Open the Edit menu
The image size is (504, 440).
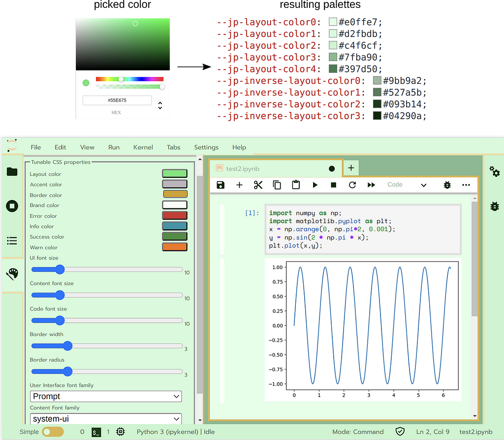[60, 147]
